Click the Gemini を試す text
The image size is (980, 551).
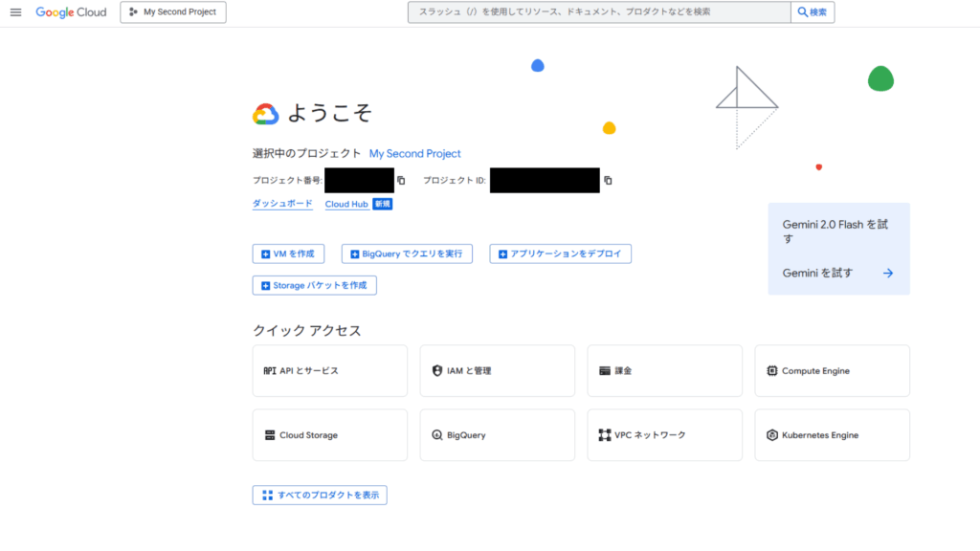click(x=817, y=273)
